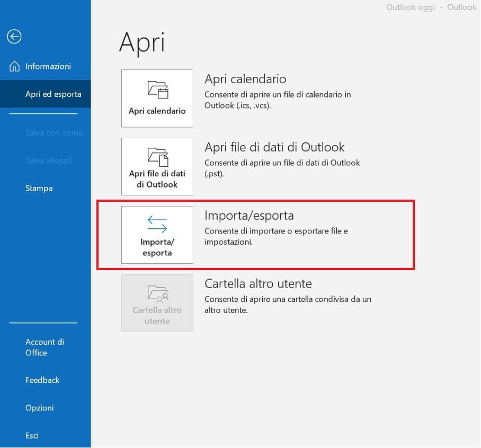Click description about cartella condivisa
This screenshot has height=448, width=481.
coord(288,304)
